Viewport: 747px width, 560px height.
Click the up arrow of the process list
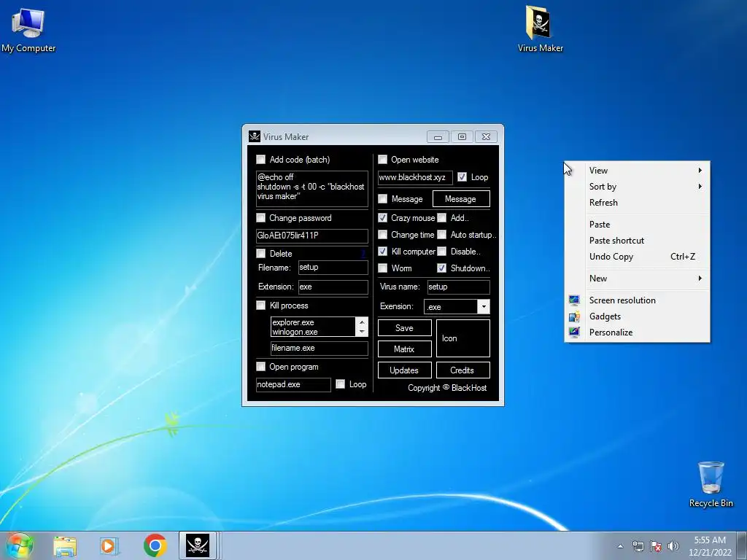[362, 322]
